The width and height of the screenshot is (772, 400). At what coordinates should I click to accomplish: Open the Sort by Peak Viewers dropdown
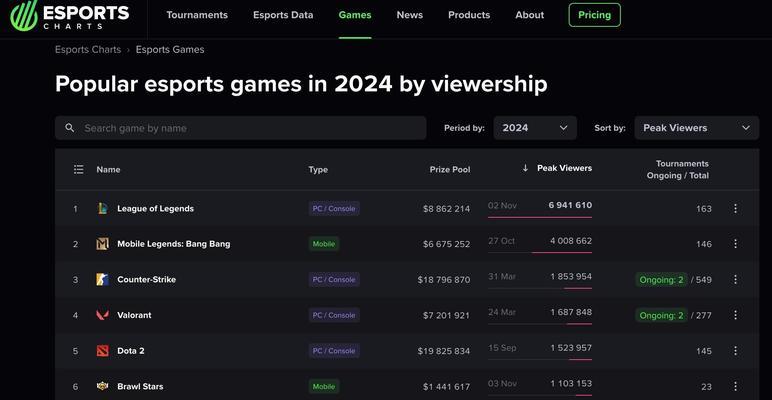tap(697, 128)
